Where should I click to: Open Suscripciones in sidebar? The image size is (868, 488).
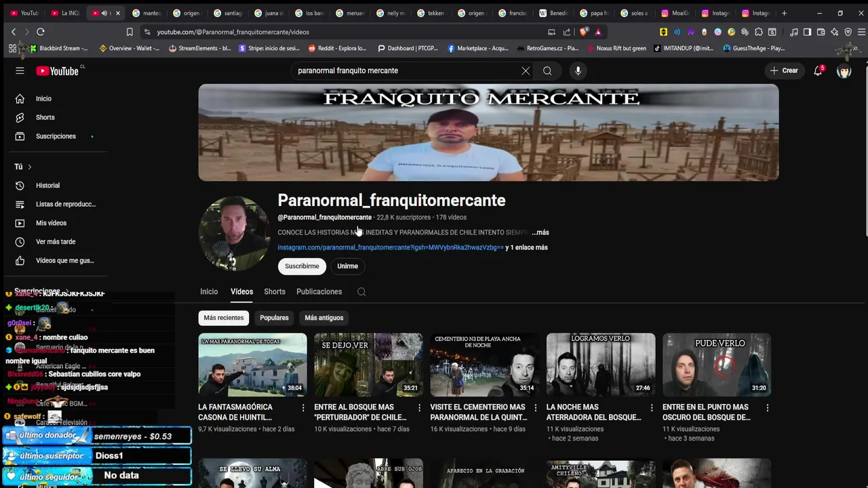click(54, 136)
